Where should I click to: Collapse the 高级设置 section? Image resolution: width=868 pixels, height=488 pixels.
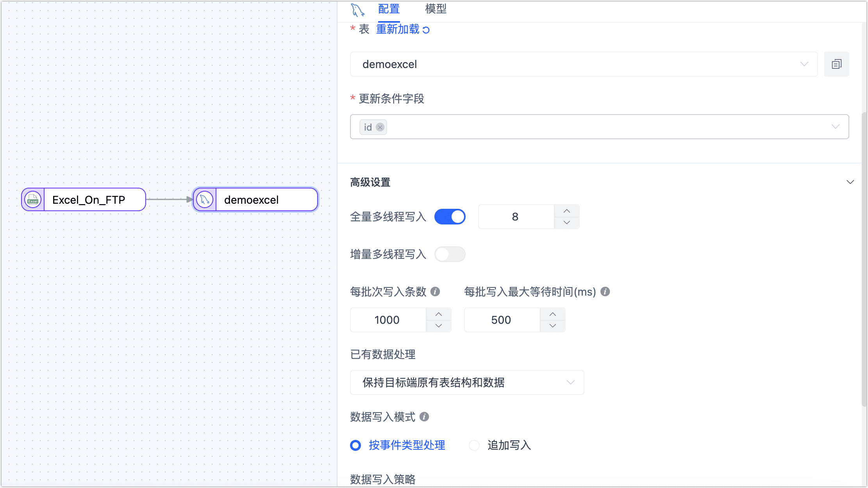point(850,182)
